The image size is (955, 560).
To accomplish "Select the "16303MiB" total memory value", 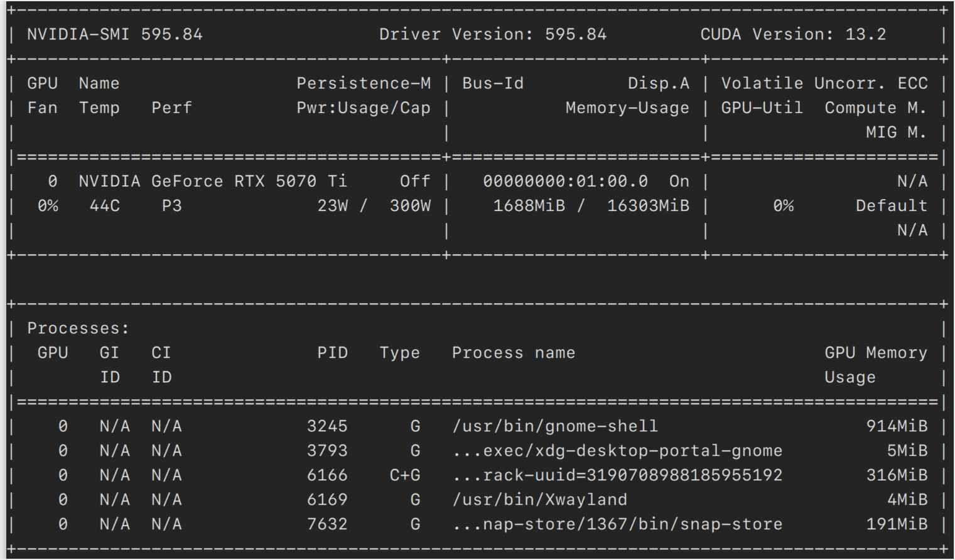I will (649, 206).
